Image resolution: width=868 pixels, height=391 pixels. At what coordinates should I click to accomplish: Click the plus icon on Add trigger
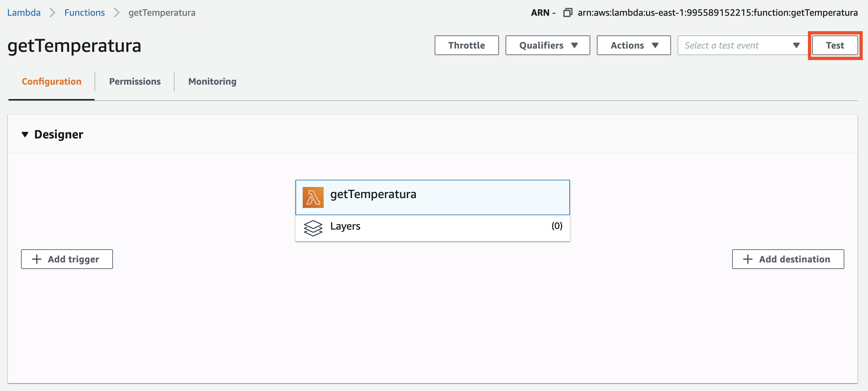(36, 259)
